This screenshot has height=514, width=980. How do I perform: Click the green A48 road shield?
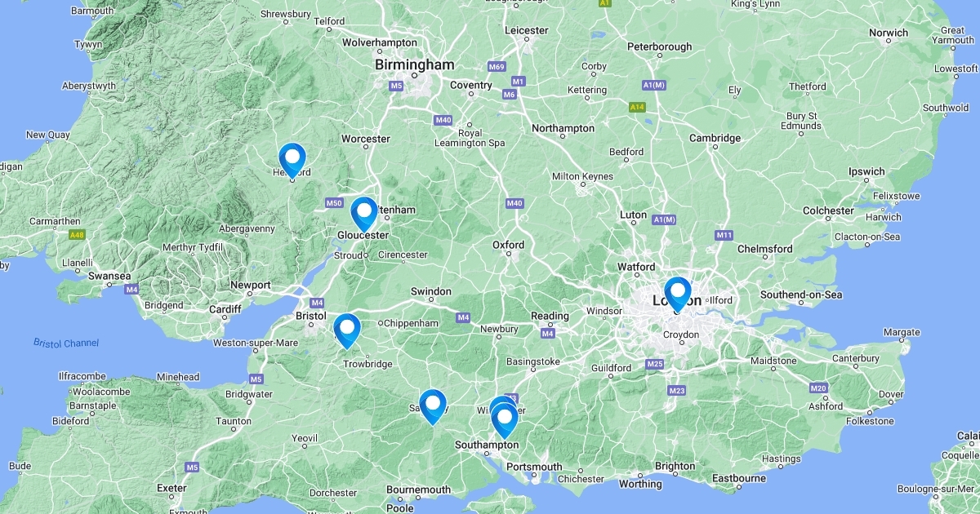point(77,235)
